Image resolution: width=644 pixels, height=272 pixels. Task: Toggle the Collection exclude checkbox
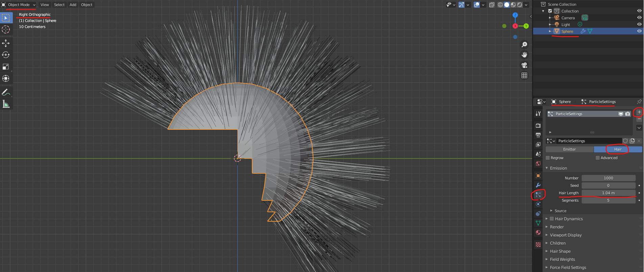tap(550, 11)
